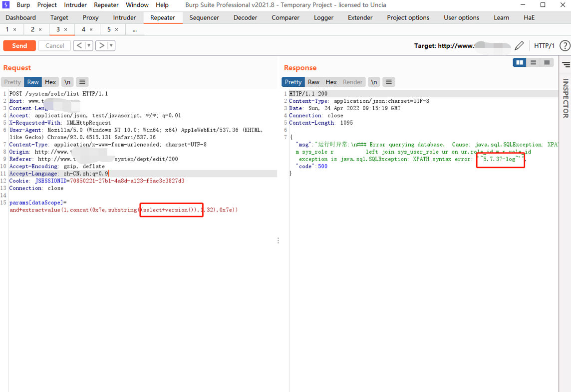The image size is (571, 392).
Task: Close Repeater tab 5
Action: [116, 29]
